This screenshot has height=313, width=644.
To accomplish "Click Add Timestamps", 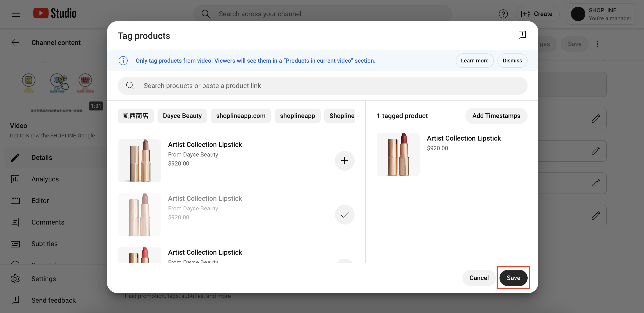I will point(496,116).
